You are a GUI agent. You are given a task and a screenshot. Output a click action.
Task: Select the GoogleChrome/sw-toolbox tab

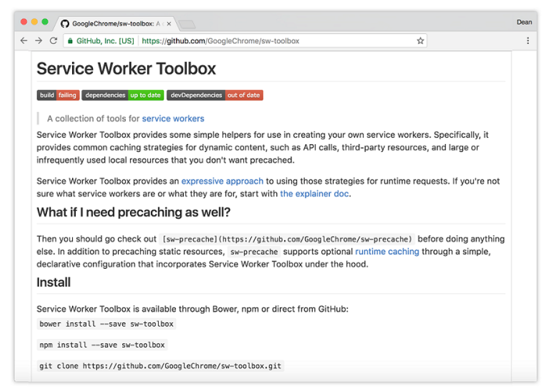(x=115, y=24)
